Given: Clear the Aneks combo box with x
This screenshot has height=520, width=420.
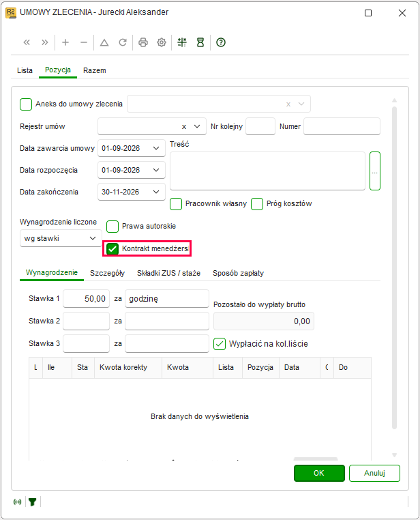Looking at the screenshot, I should coord(288,104).
